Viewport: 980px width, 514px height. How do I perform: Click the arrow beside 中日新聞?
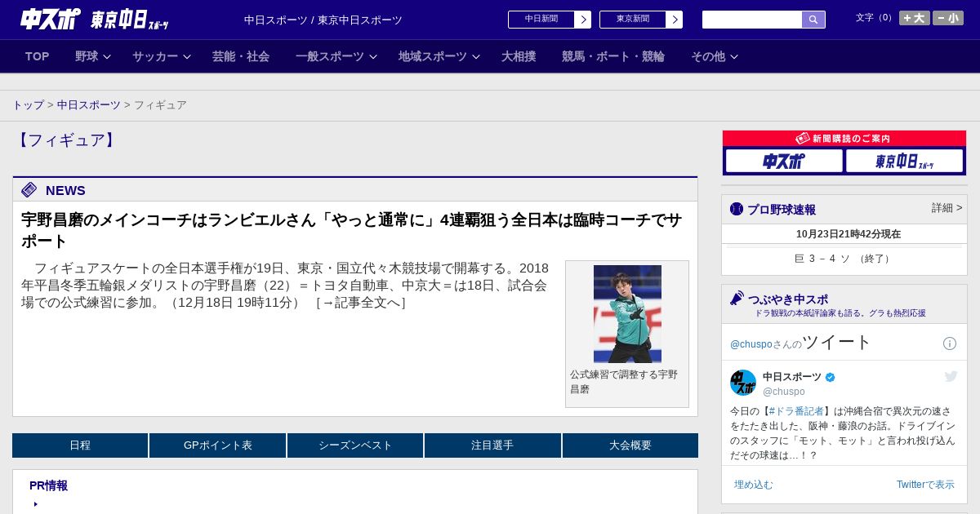583,20
